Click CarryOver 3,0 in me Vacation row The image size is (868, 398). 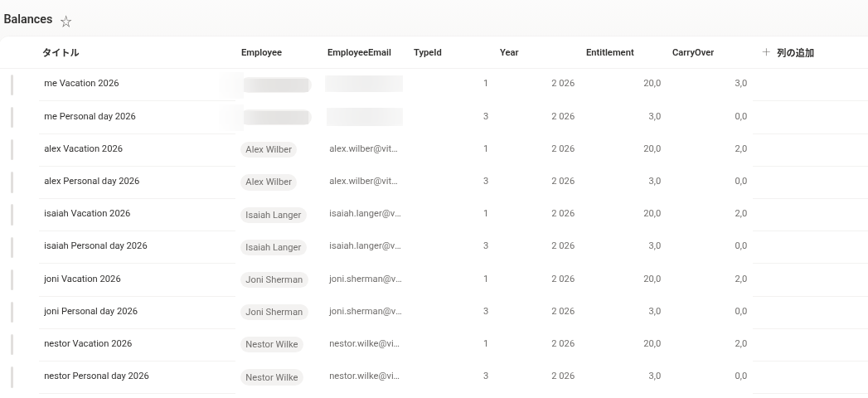(x=740, y=83)
